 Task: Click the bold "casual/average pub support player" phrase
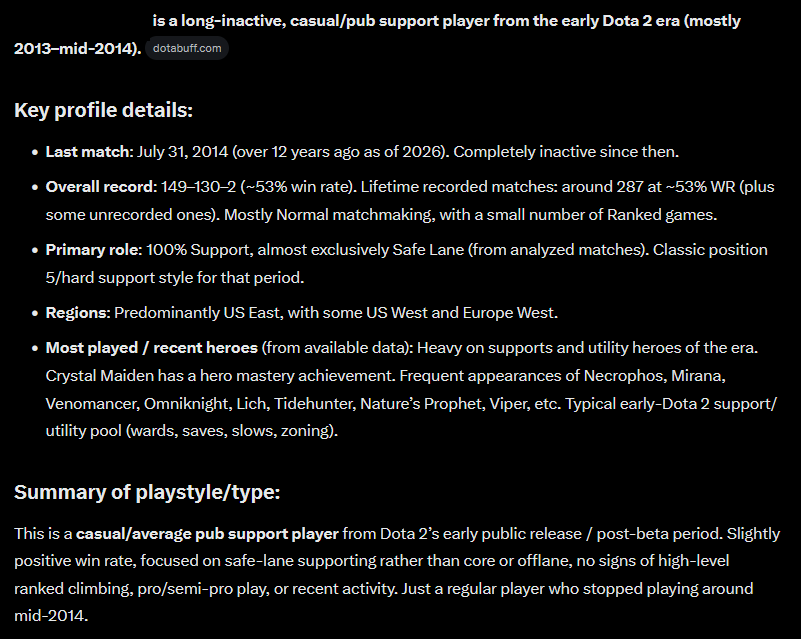pos(207,534)
